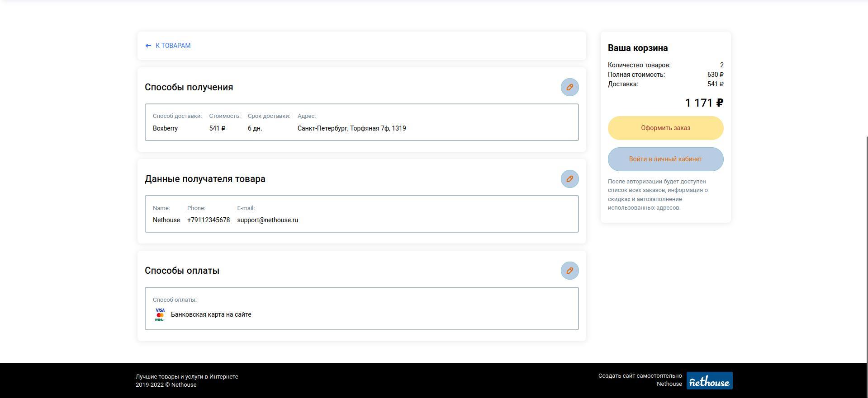868x398 pixels.
Task: Click total price 1 171 ₽
Action: tap(704, 103)
